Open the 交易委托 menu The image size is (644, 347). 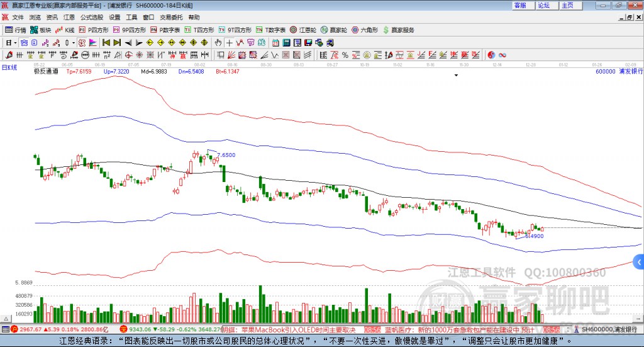(x=171, y=17)
